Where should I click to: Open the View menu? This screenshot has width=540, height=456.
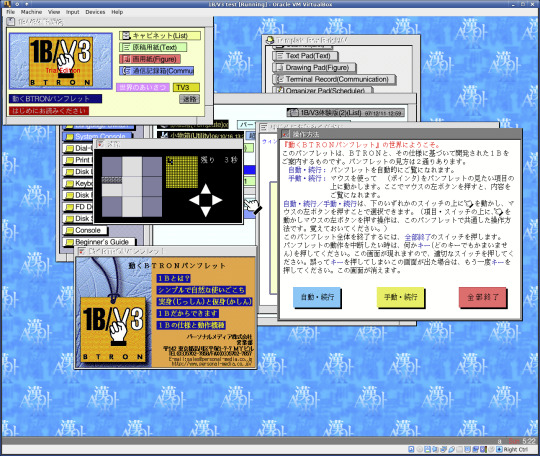[x=54, y=12]
